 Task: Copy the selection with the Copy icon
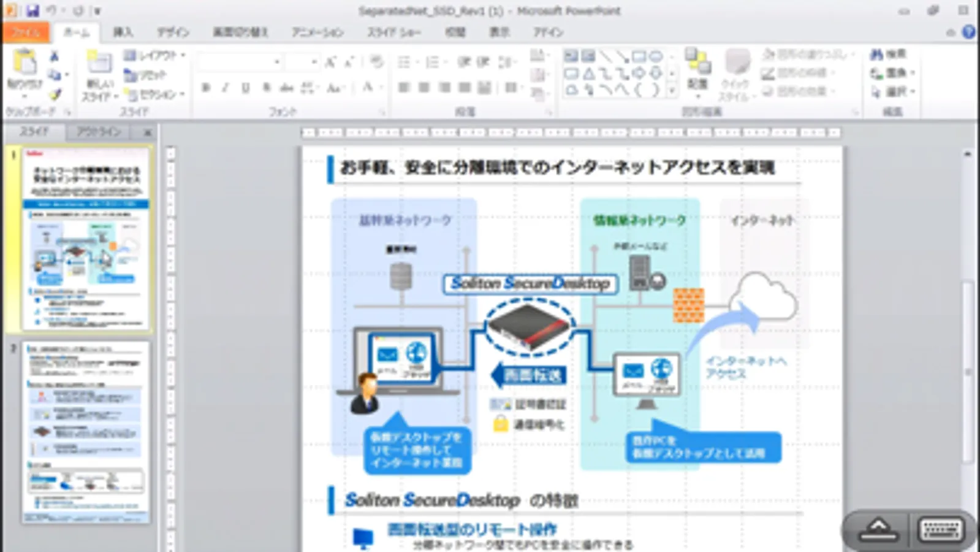point(55,75)
